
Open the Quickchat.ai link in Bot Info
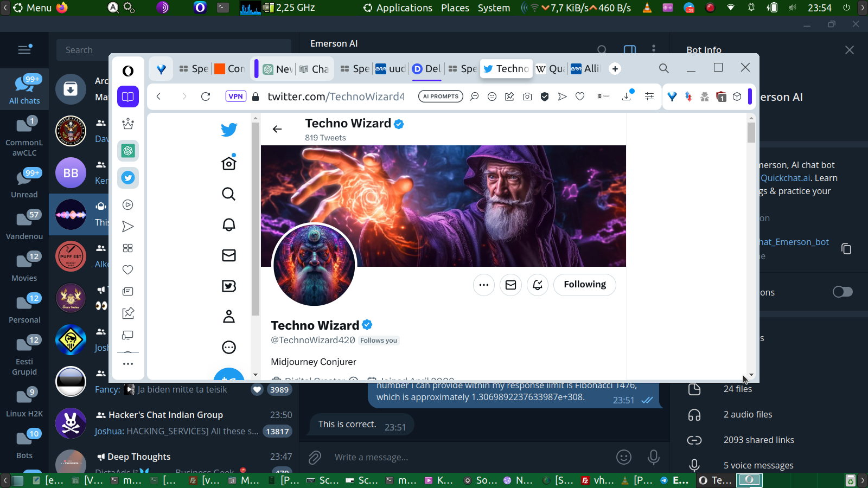click(786, 178)
